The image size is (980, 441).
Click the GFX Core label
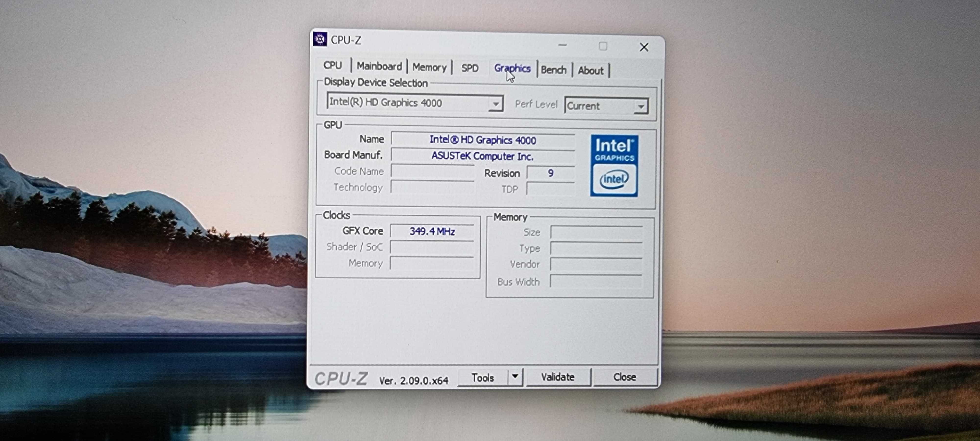click(x=363, y=231)
